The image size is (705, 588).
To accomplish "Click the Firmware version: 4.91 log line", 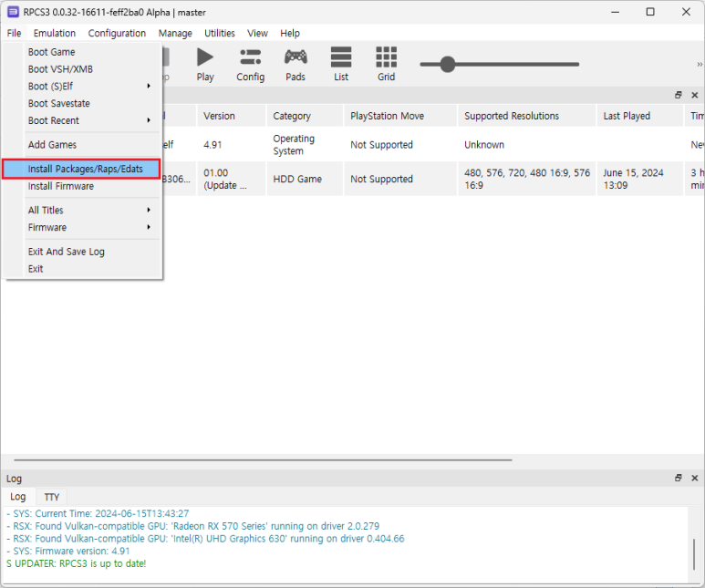I will point(68,551).
